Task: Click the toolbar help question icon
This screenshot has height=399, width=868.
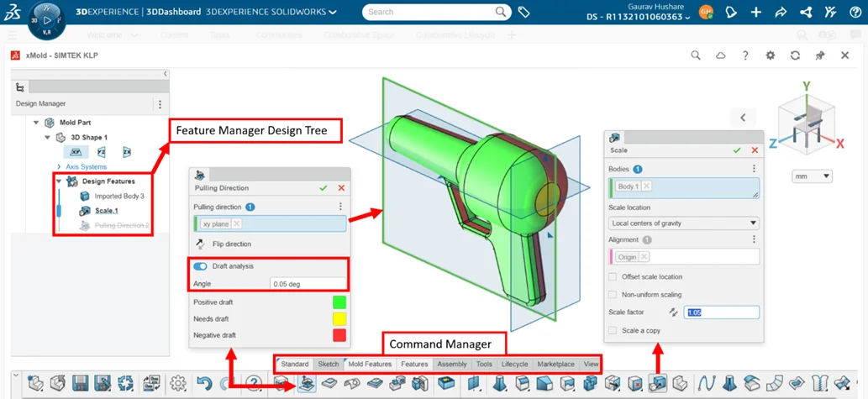Action: 254,383
